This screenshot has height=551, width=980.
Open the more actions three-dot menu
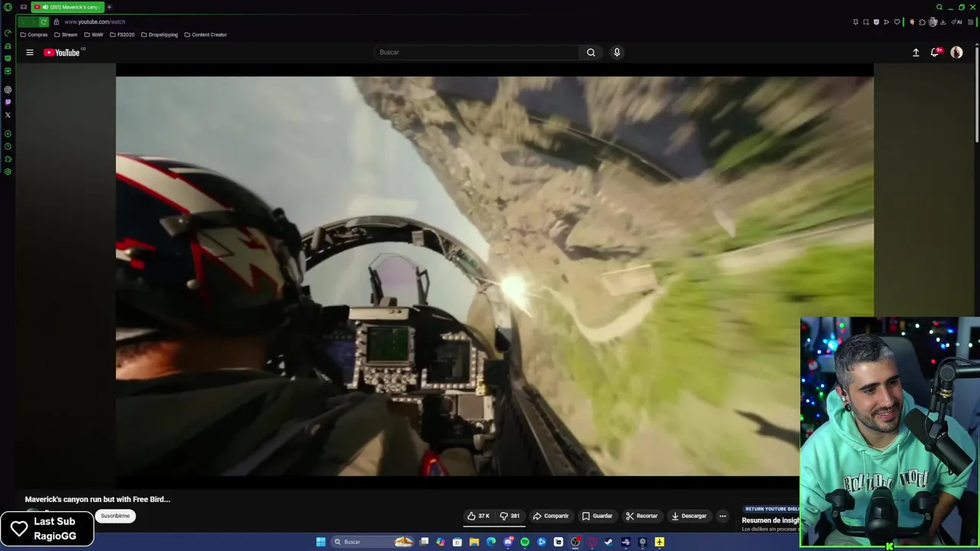coord(722,516)
